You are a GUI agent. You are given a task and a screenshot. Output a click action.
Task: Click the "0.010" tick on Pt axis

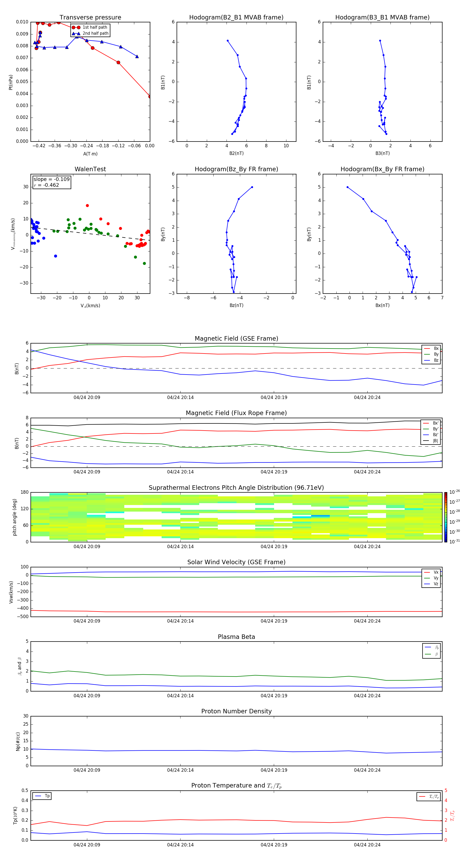pyautogui.click(x=22, y=22)
